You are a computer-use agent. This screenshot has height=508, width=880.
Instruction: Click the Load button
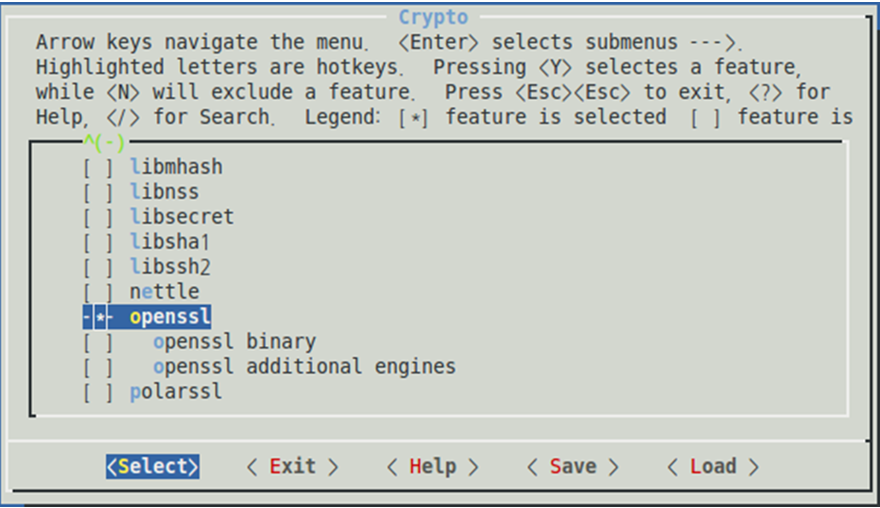point(712,467)
